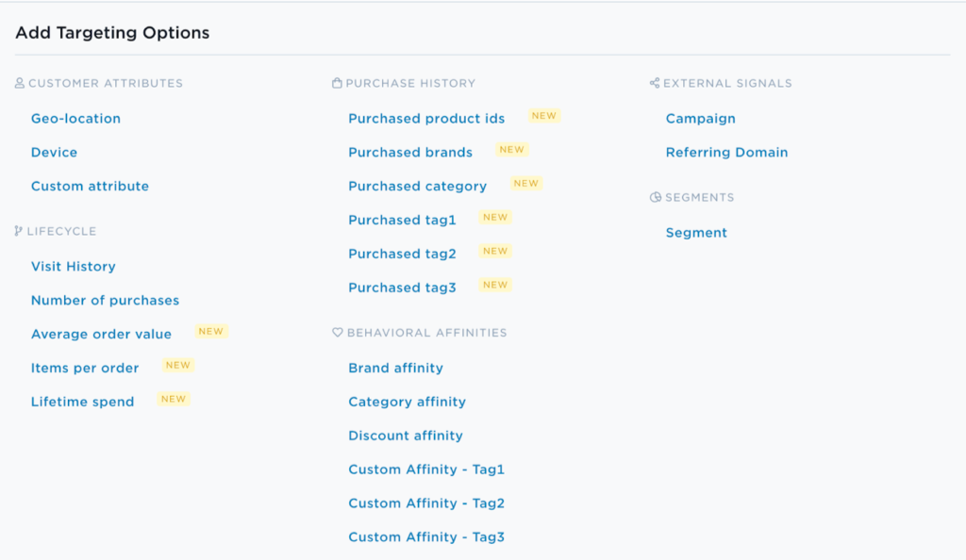Click the Lifecycle branch icon
966x560 pixels.
[19, 231]
